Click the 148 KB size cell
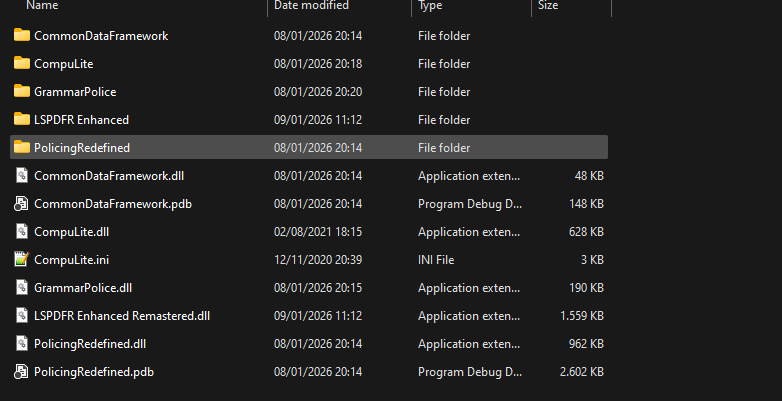The image size is (782, 401). (x=586, y=203)
